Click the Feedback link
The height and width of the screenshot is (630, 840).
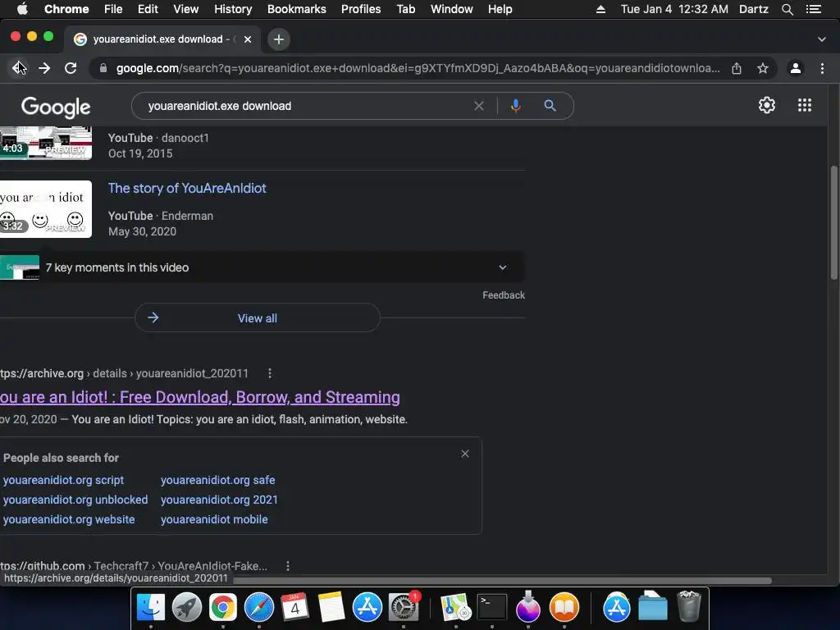tap(504, 295)
